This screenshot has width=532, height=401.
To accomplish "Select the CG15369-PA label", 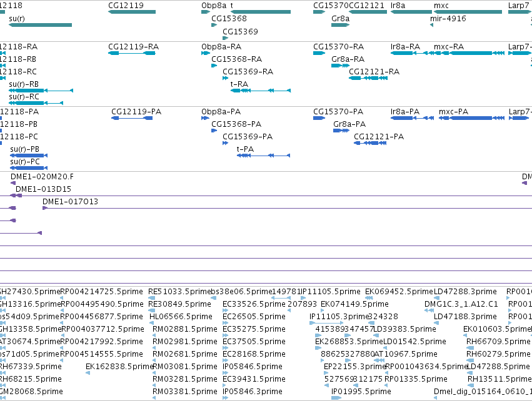I will (248, 137).
